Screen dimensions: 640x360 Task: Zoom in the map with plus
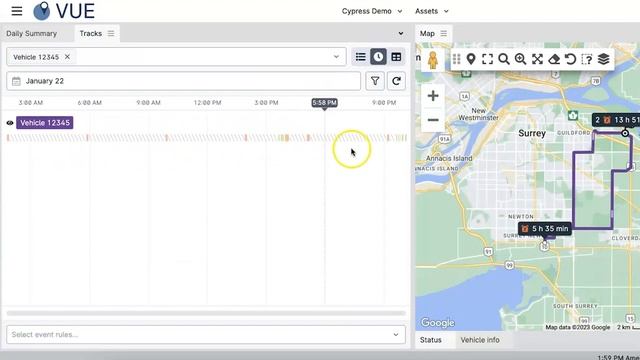pyautogui.click(x=433, y=96)
